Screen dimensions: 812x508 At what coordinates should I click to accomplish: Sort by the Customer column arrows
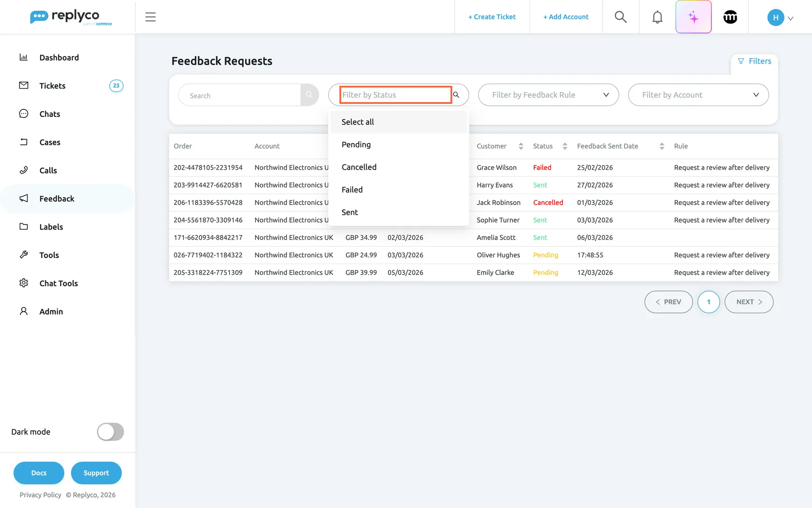coord(521,146)
